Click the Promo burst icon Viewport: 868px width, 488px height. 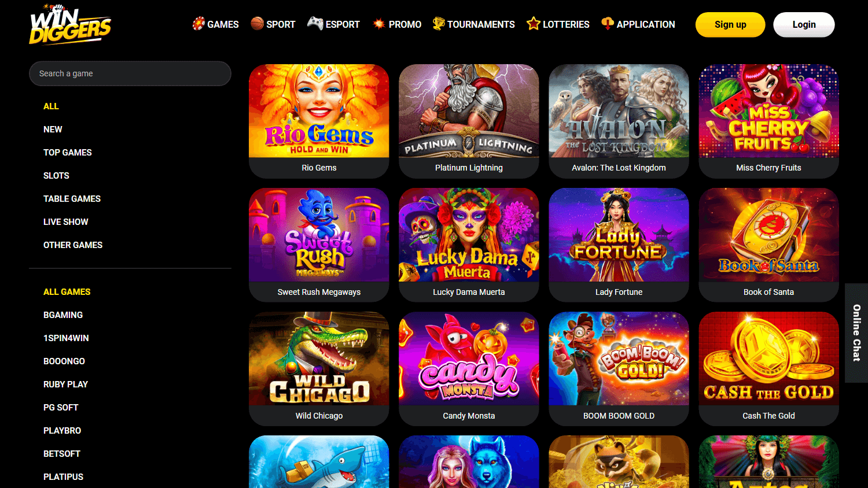(379, 24)
